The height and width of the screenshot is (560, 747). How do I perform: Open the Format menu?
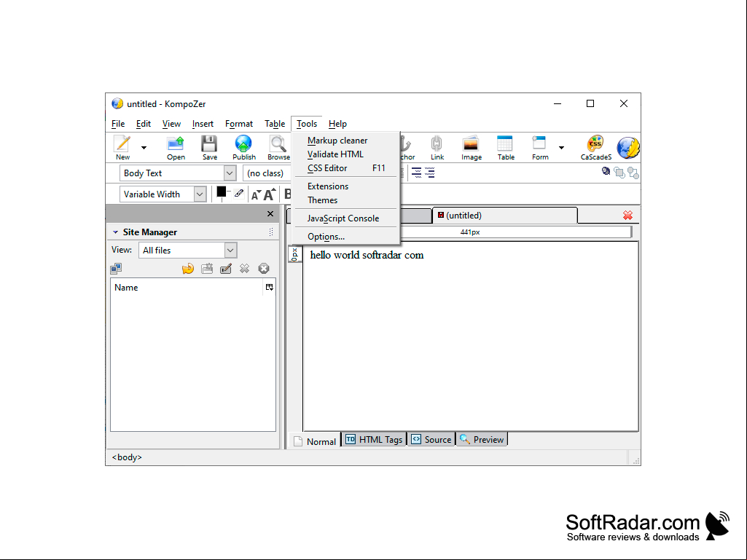(x=239, y=124)
